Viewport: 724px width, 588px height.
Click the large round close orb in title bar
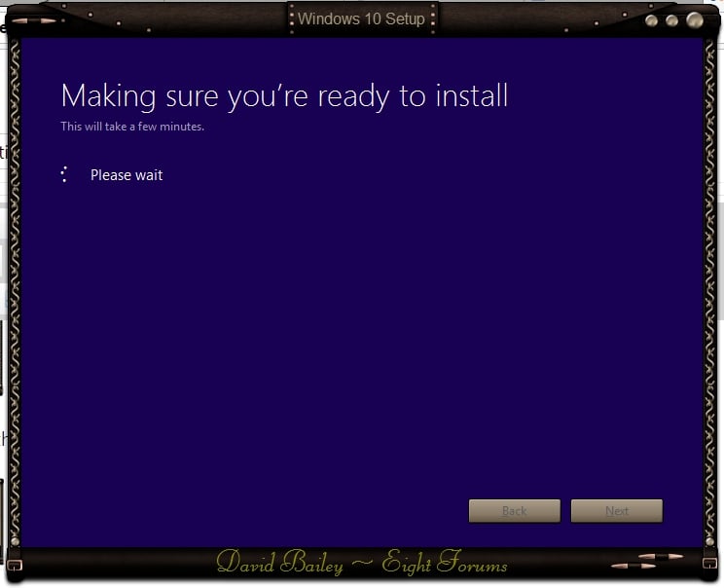tap(695, 20)
